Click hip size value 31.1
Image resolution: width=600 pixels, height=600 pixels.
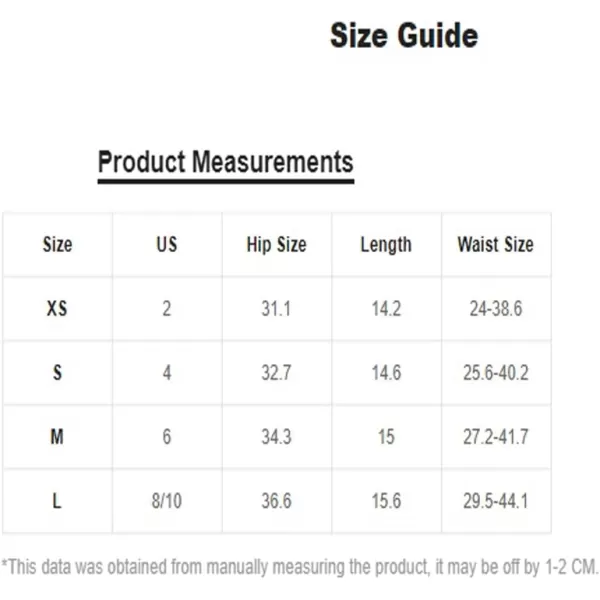276,308
